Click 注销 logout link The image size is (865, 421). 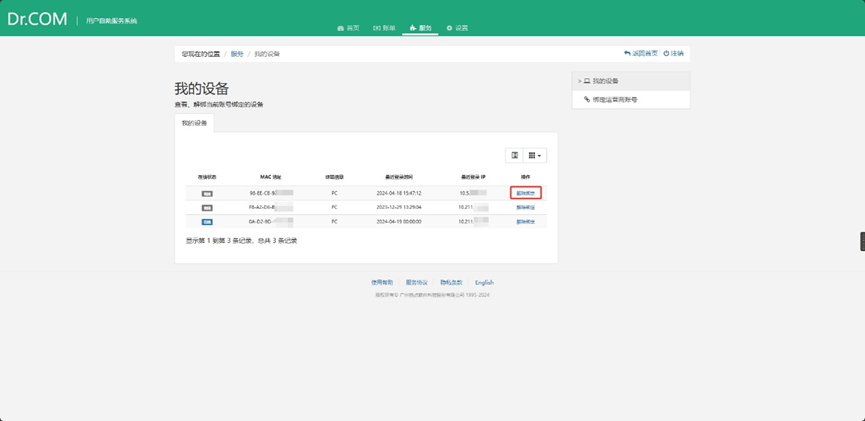pos(674,53)
